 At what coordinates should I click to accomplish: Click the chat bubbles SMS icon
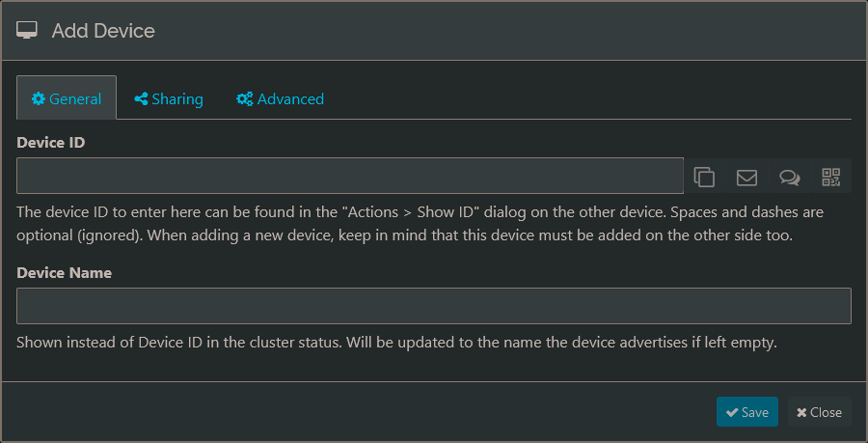[x=789, y=177]
